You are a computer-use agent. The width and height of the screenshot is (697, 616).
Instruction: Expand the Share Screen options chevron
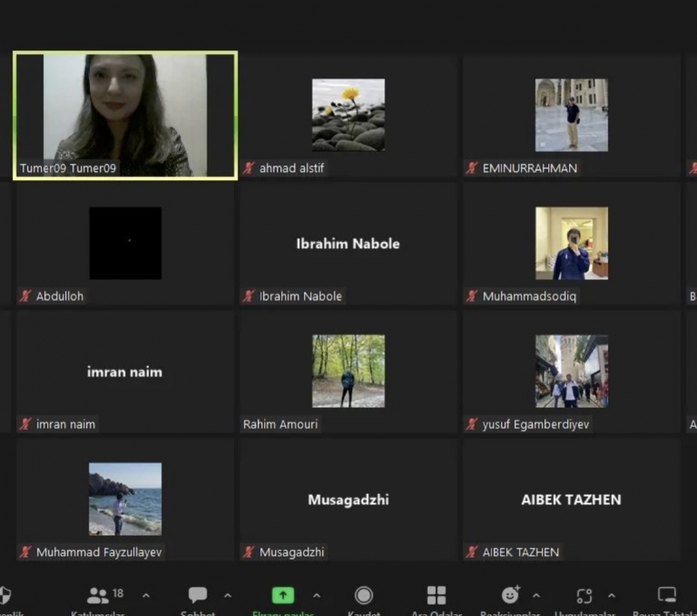pos(316,596)
